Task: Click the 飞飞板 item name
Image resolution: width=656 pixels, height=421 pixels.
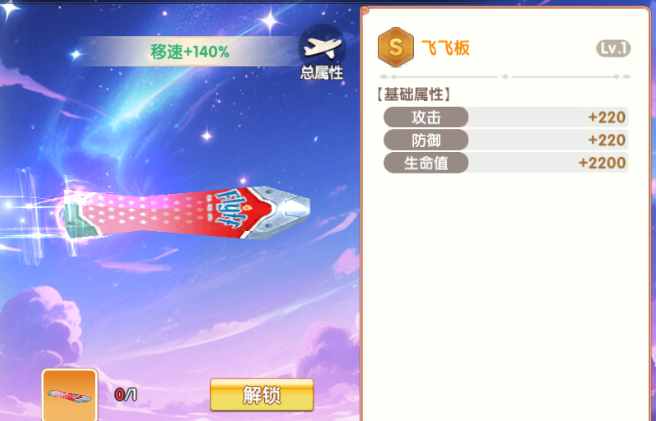Action: (x=446, y=48)
